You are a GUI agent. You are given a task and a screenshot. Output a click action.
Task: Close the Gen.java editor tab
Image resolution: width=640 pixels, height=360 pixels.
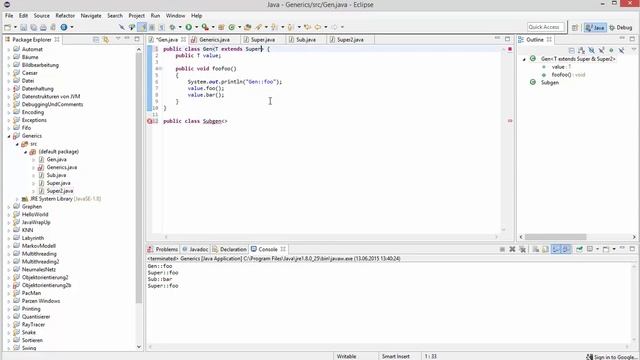(183, 40)
